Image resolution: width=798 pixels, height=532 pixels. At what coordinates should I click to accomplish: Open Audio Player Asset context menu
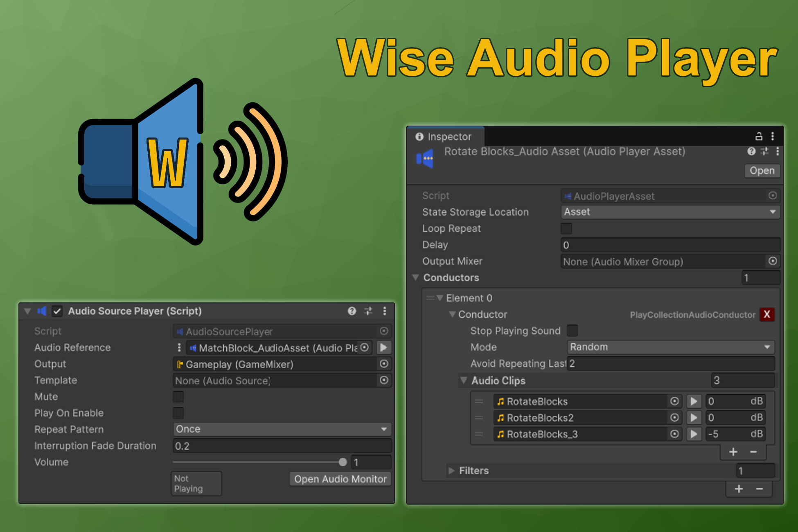tap(778, 151)
